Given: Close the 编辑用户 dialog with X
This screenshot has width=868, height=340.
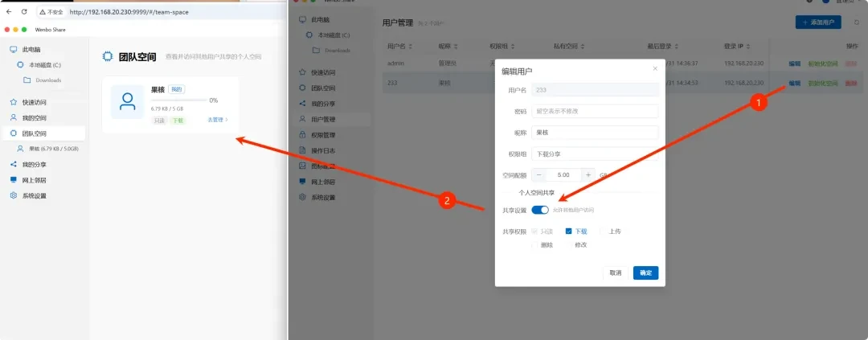Looking at the screenshot, I should tap(655, 68).
